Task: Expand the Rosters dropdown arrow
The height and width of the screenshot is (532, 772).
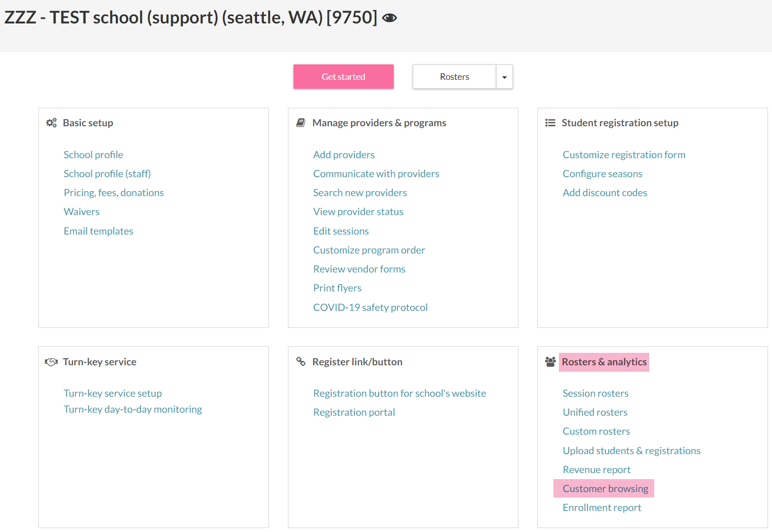Action: pyautogui.click(x=504, y=77)
